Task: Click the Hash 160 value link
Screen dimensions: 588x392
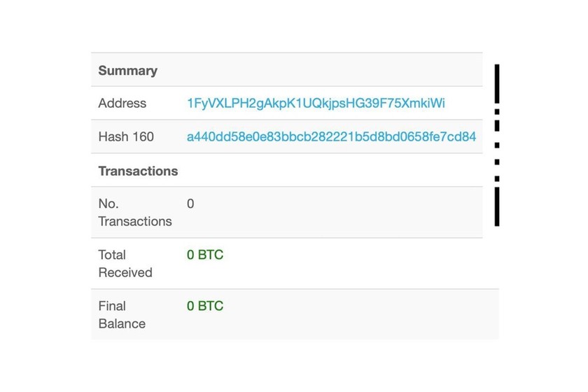Action: pyautogui.click(x=331, y=136)
